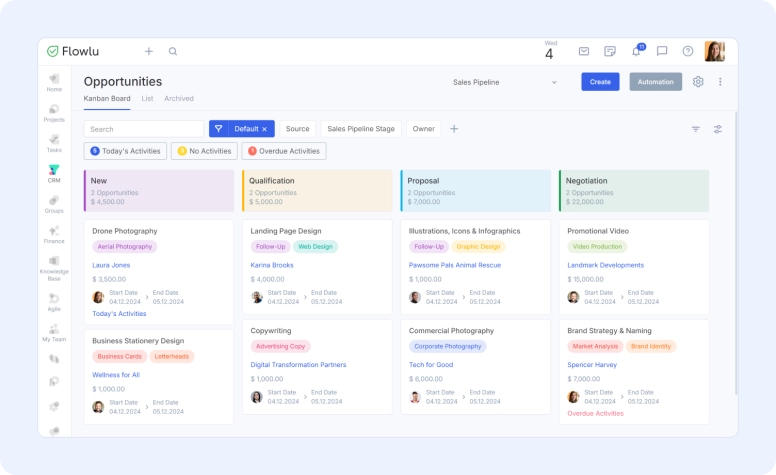Open the Knowledge Base sidebar icon
Viewport: 776px width, 475px height.
[x=54, y=266]
